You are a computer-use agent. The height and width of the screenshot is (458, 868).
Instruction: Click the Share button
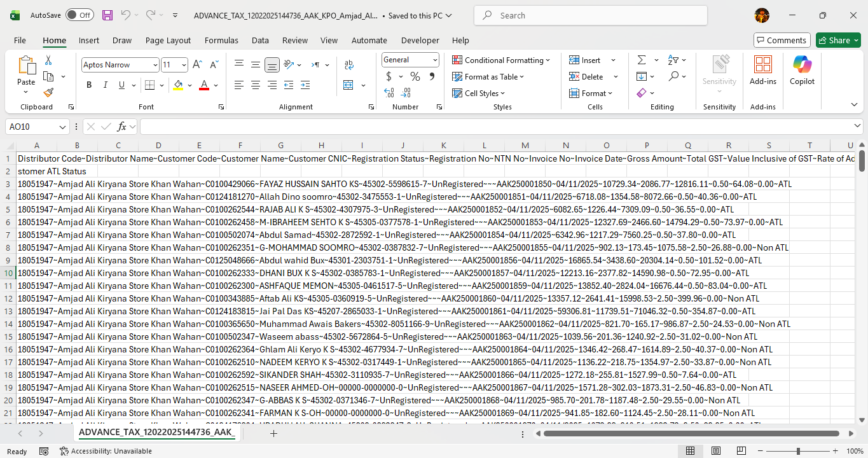(x=837, y=39)
